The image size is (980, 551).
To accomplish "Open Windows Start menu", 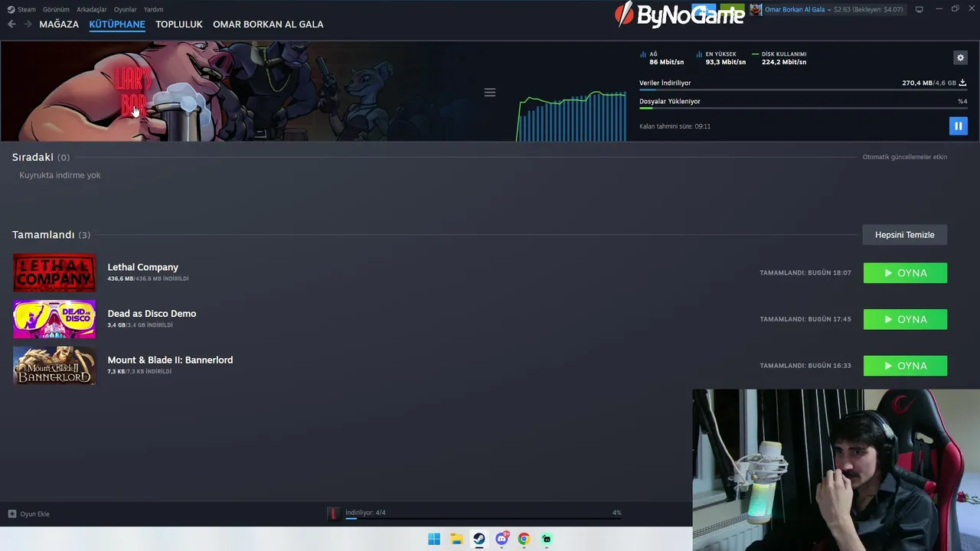I will click(434, 539).
